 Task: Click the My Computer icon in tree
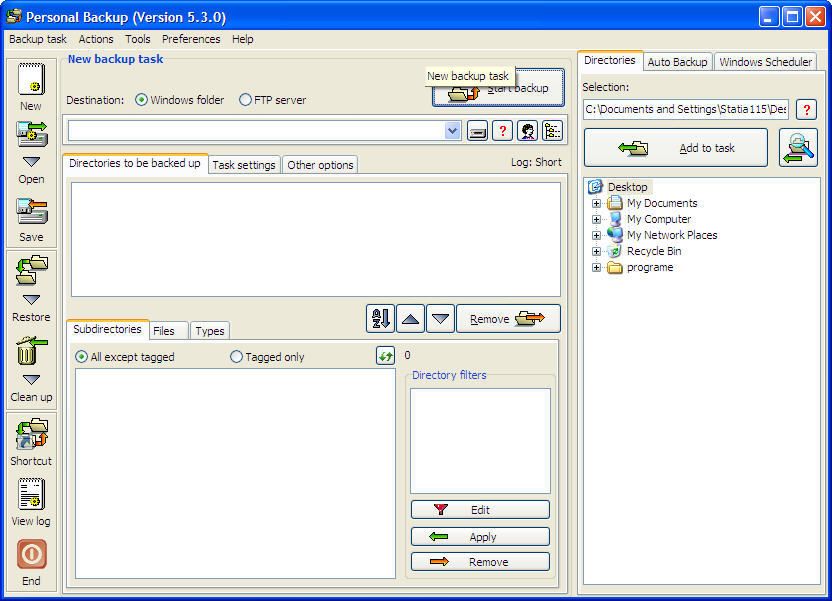tap(615, 219)
